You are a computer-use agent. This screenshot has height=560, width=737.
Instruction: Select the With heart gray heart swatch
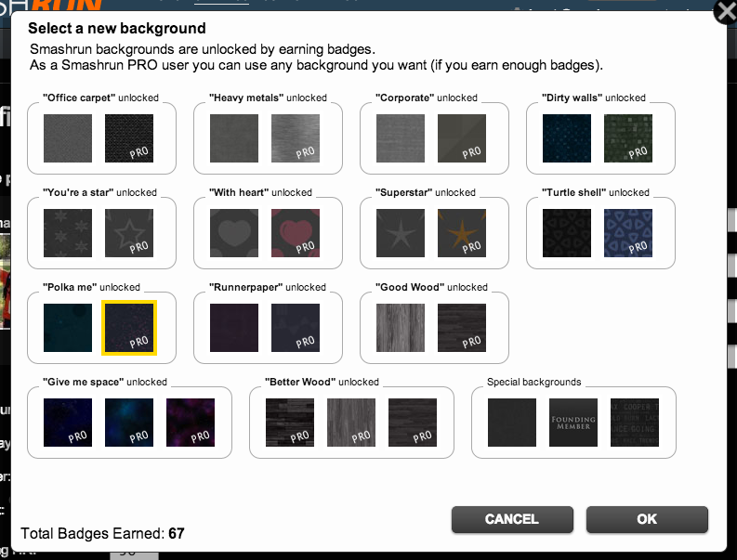coord(234,233)
